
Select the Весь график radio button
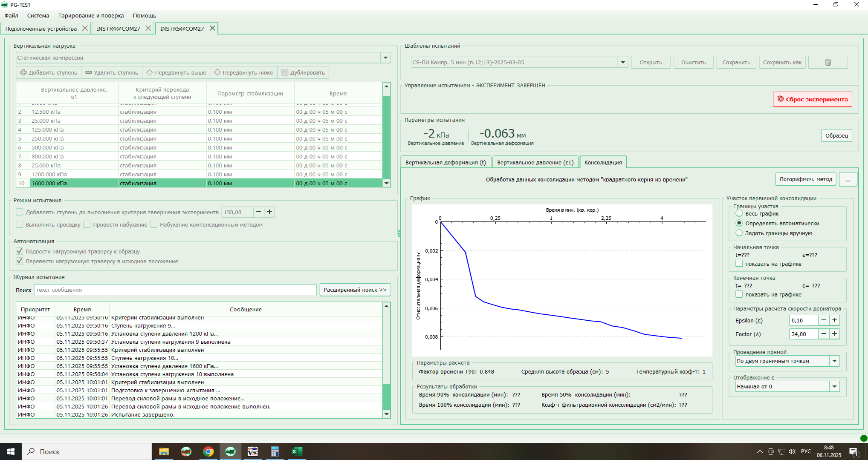pyautogui.click(x=739, y=213)
